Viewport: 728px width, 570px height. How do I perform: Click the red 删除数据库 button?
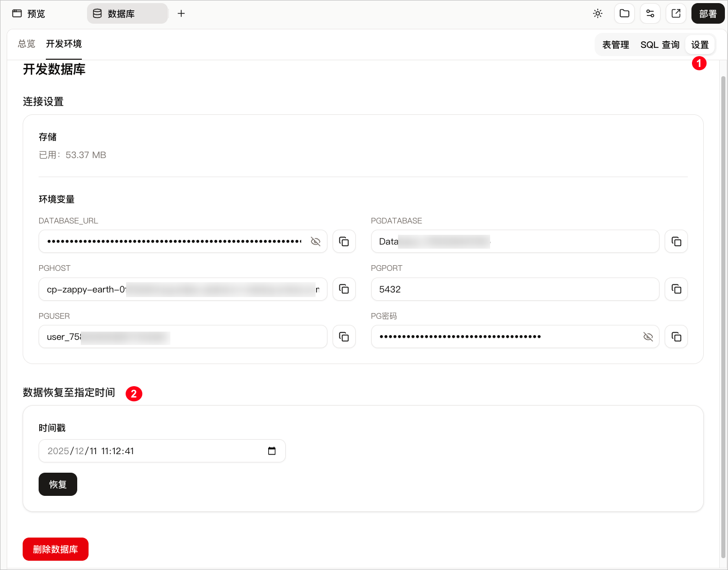pyautogui.click(x=56, y=549)
